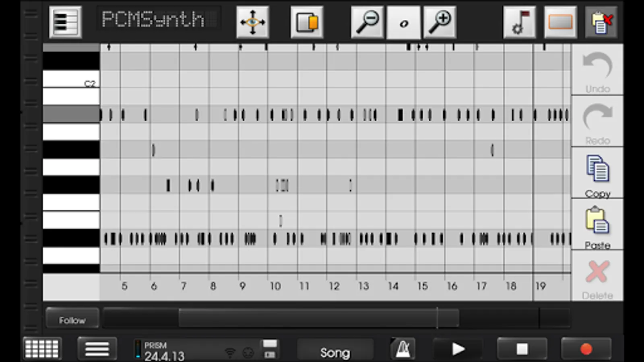The width and height of the screenshot is (644, 362).
Task: Switch the Song mode button
Action: point(335,350)
